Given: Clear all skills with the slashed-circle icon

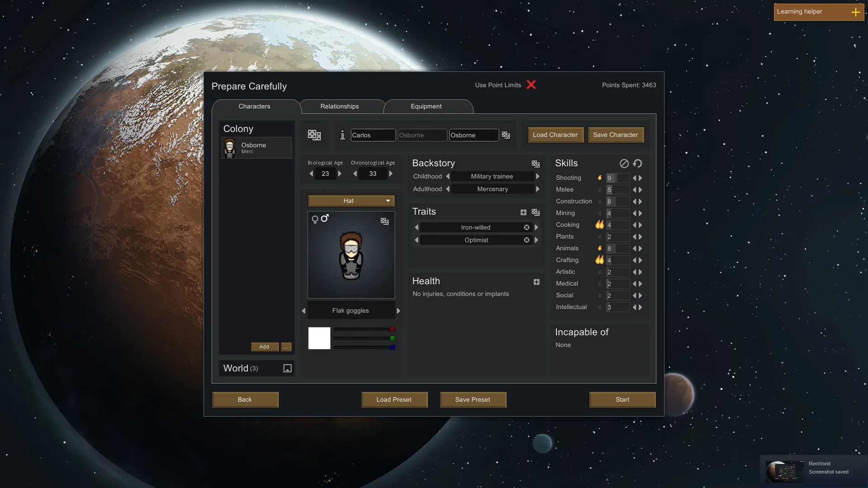Looking at the screenshot, I should point(624,164).
